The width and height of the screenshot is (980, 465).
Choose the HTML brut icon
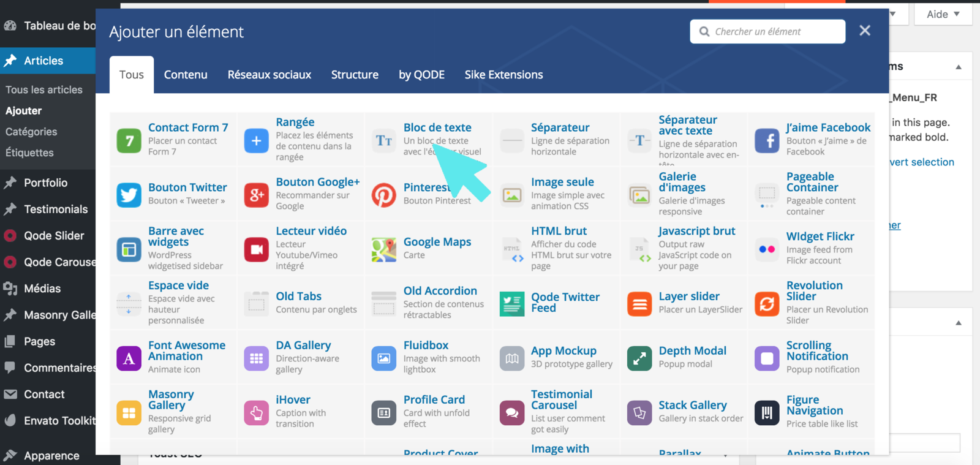coord(512,250)
